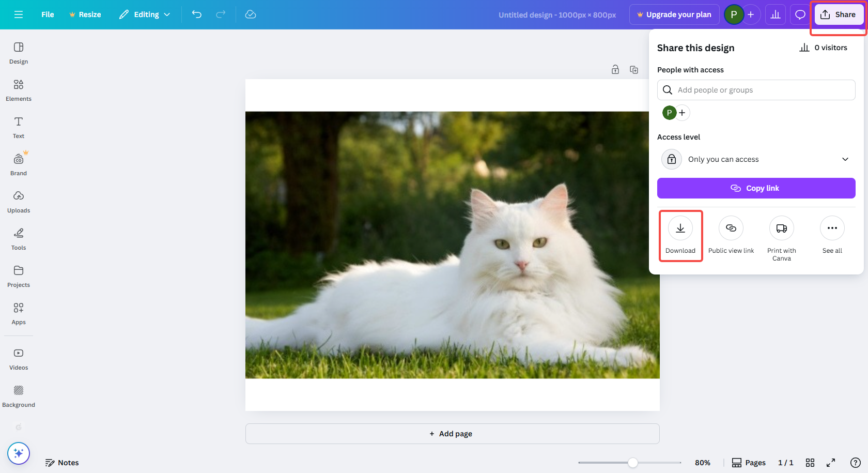
Task: Open the Tools panel
Action: (x=19, y=239)
